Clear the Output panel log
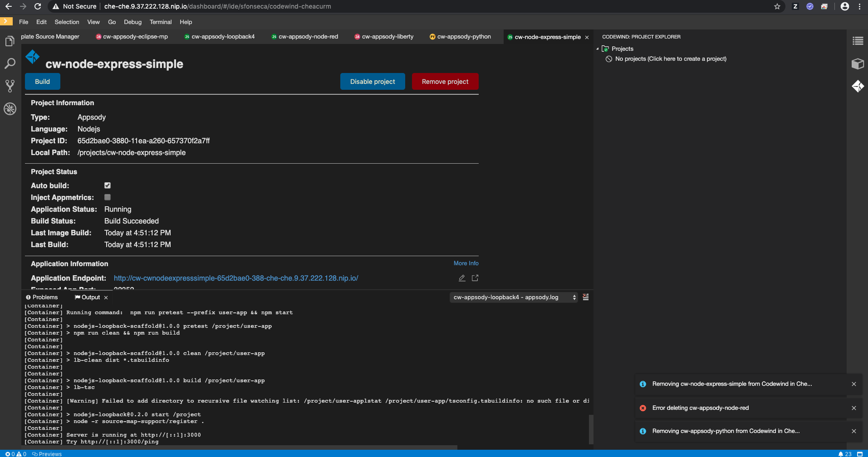The image size is (868, 457). (585, 297)
